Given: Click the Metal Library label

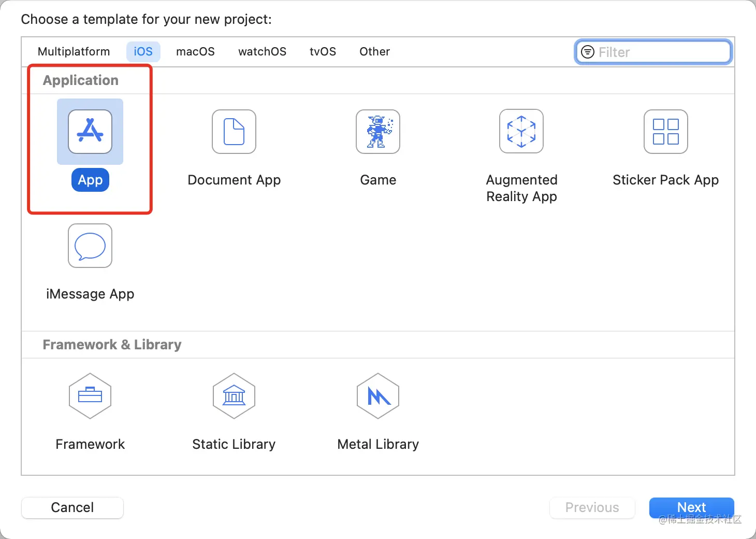Looking at the screenshot, I should click(x=378, y=444).
